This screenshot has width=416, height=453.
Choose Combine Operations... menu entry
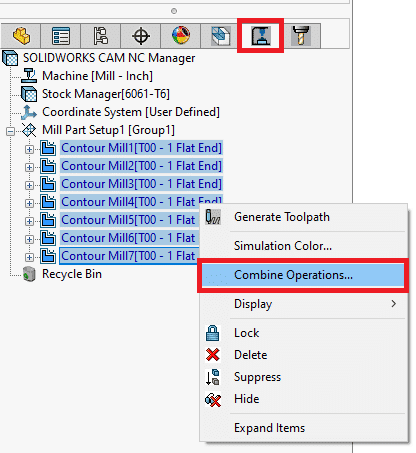click(303, 275)
